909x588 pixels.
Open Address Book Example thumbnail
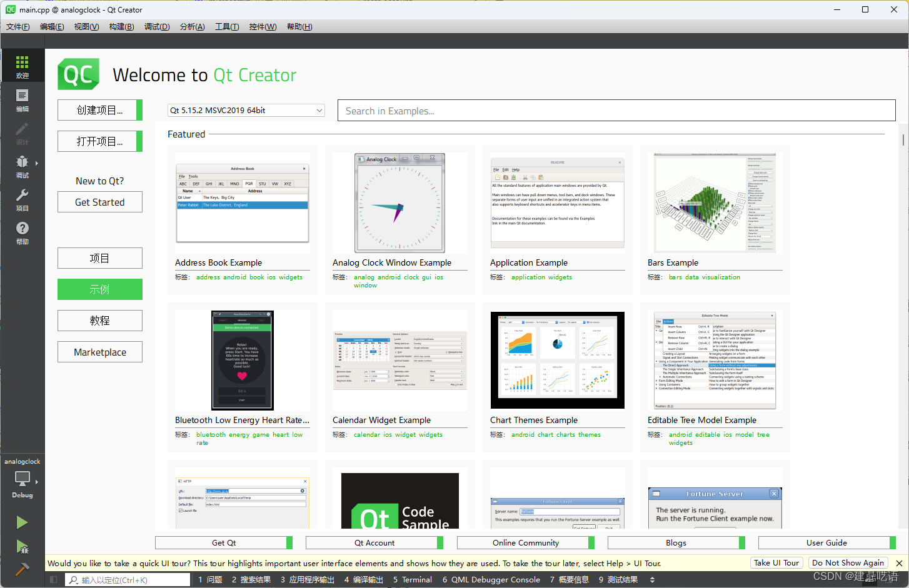(x=243, y=203)
